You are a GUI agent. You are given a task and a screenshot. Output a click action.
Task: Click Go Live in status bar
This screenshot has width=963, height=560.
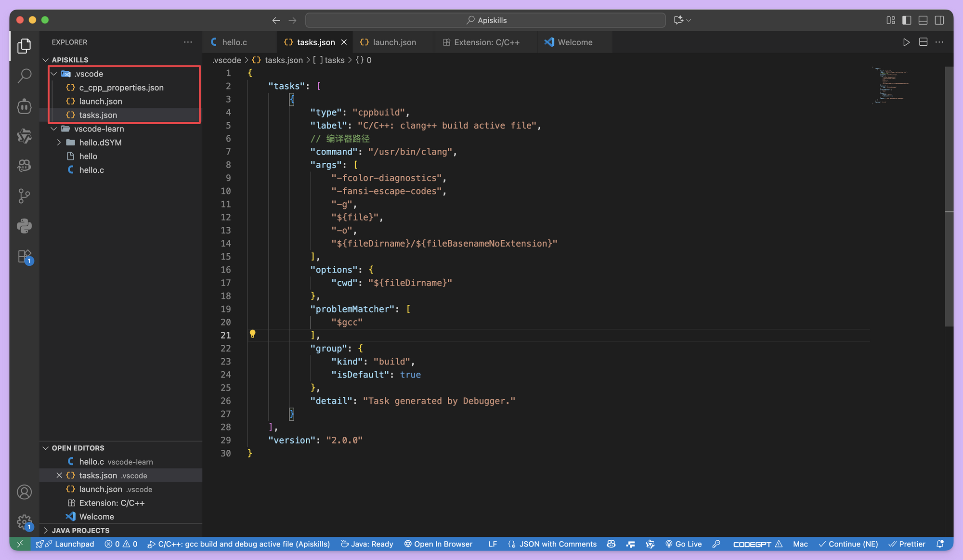683,544
